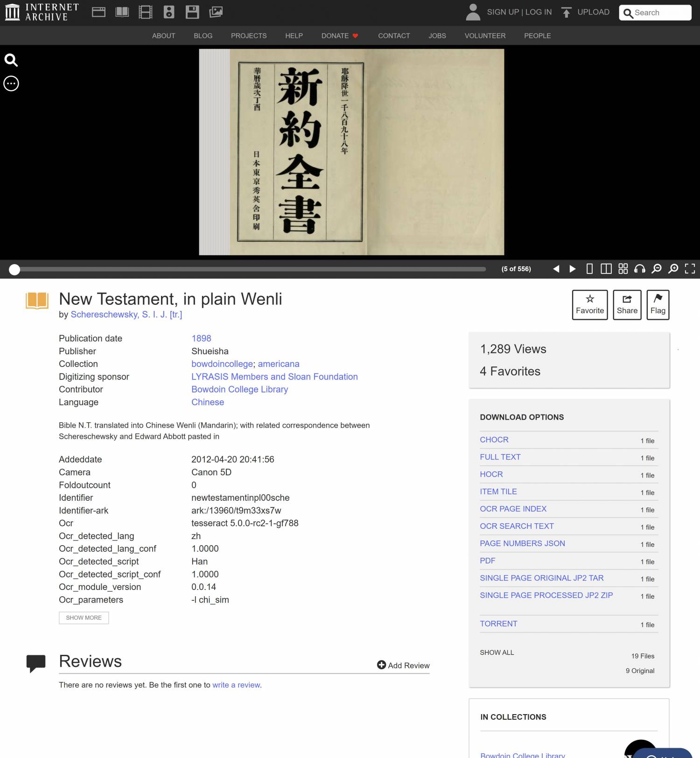Click the Chinese language link

coord(208,402)
